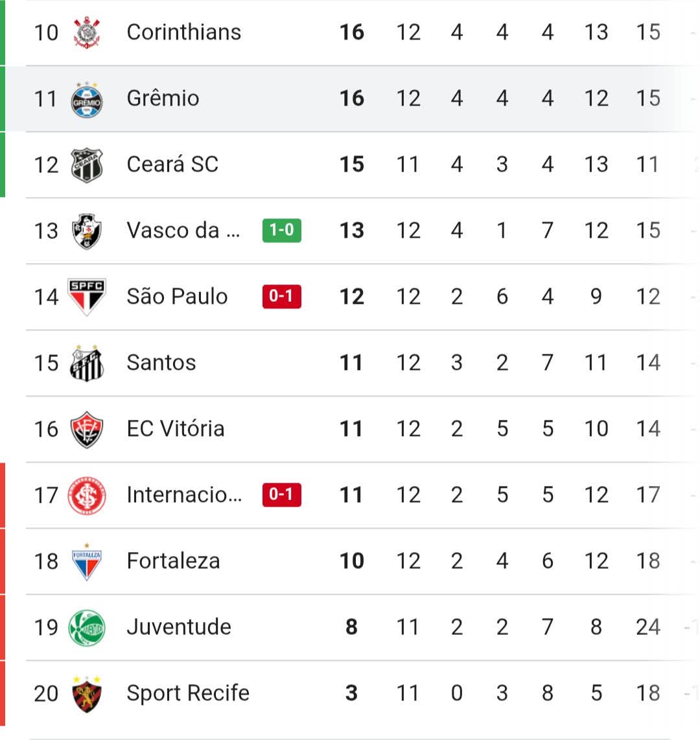Click the Juventude green crest
Screen dimensions: 700x740
(x=87, y=628)
